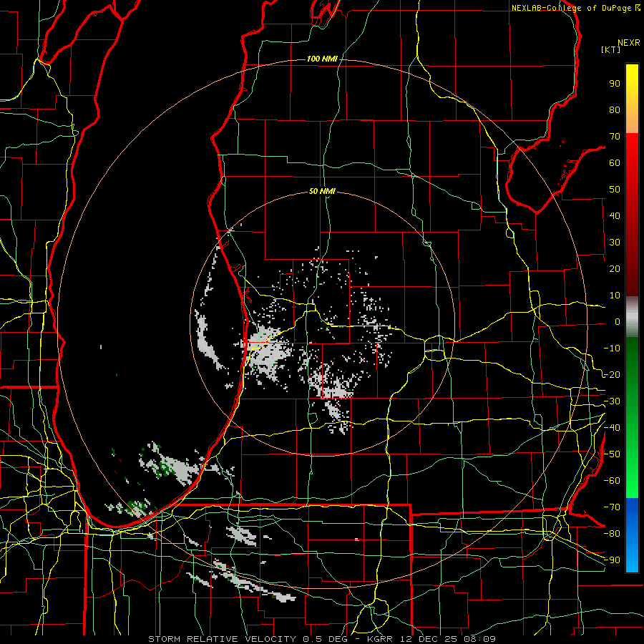This screenshot has width=644, height=644.
Task: Click the 50 value on velocity scale
Action: pos(615,190)
